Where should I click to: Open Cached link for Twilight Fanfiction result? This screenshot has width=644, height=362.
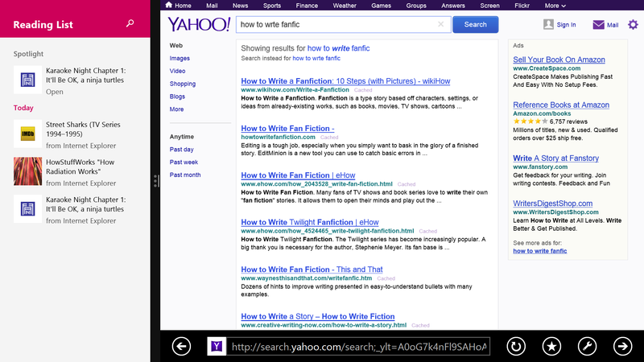coord(428,231)
